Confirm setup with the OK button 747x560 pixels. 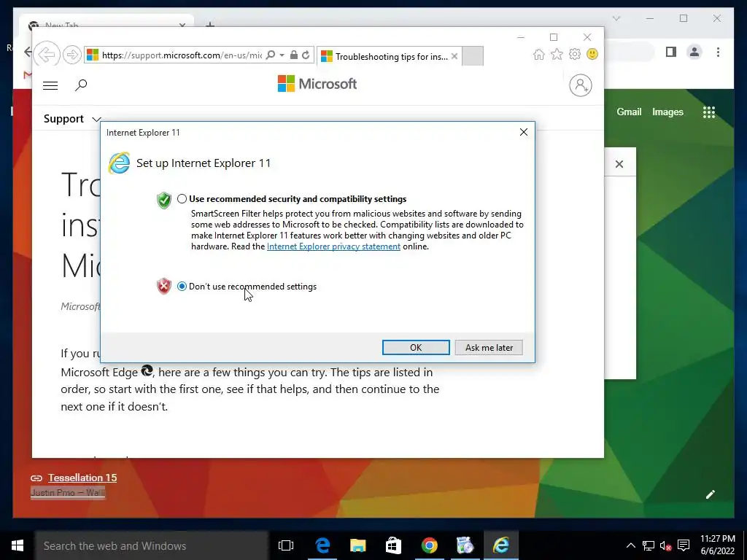coord(416,348)
